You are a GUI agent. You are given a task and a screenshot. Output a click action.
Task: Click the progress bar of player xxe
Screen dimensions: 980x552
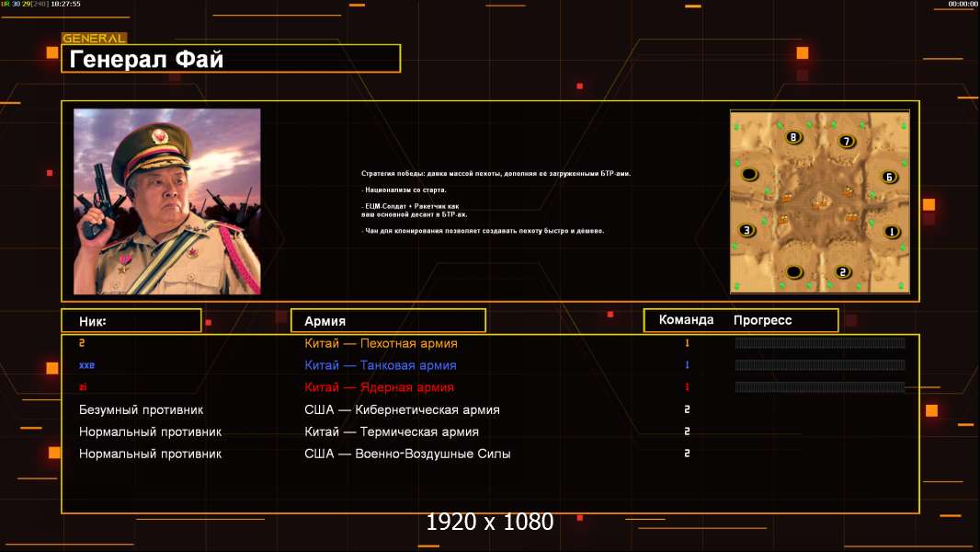point(820,365)
